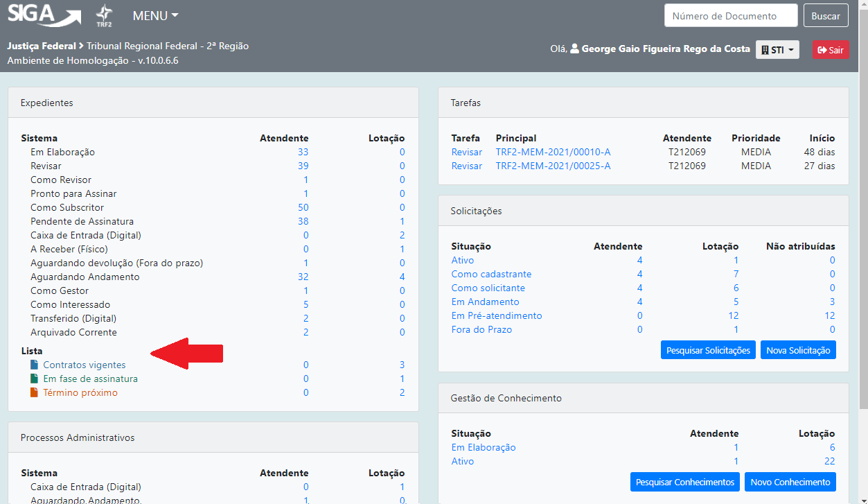Open the Contratos vigentes list

click(85, 365)
